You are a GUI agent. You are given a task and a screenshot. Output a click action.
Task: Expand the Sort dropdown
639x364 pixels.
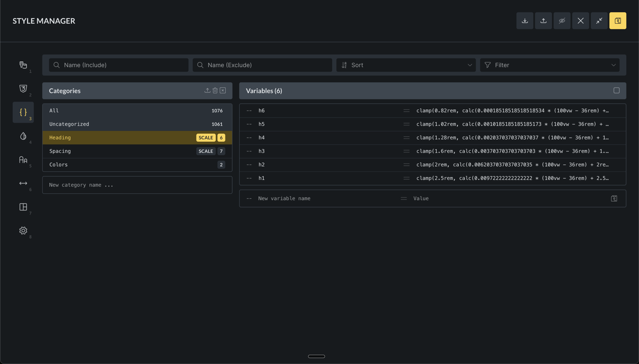[x=406, y=65]
